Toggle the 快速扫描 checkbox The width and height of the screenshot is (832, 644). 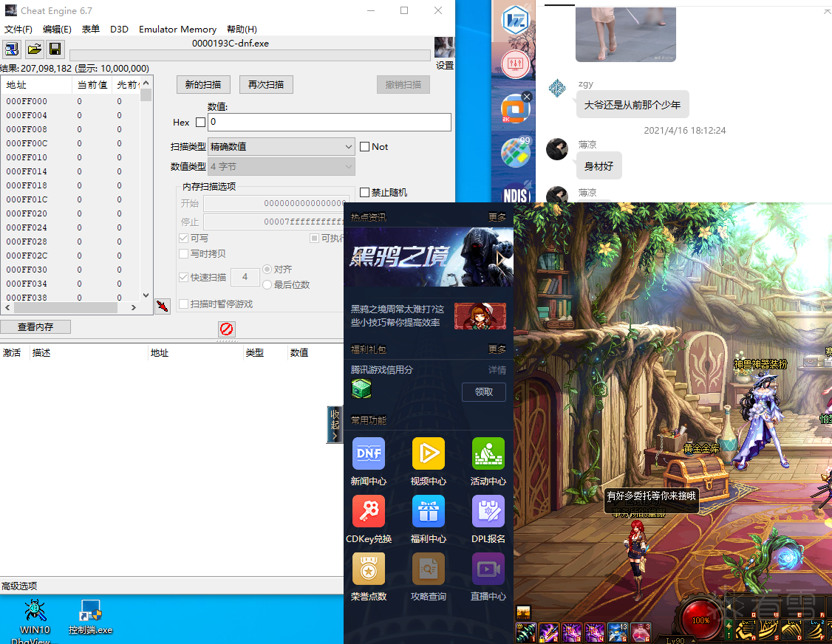(183, 277)
